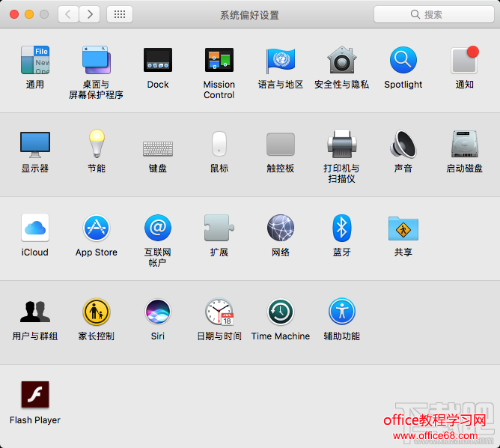Focus the 搜索 search field
Screen dimensions: 500x448
point(434,14)
